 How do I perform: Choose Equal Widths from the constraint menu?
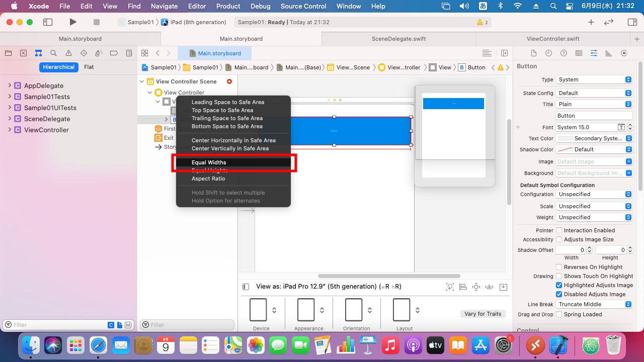click(x=209, y=162)
